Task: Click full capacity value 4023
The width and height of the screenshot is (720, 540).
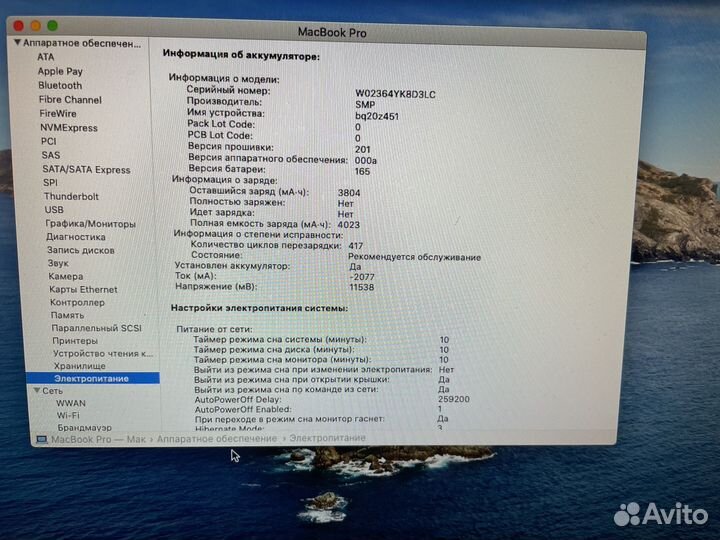Action: pos(349,225)
